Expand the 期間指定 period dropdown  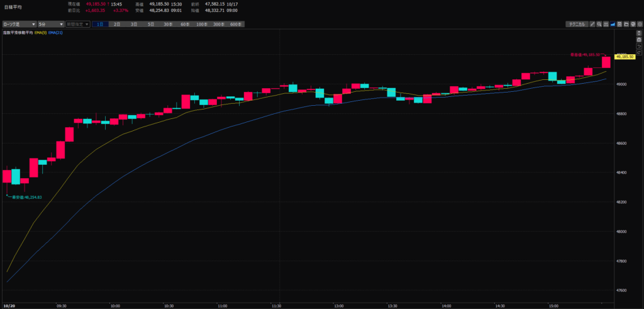(77, 24)
